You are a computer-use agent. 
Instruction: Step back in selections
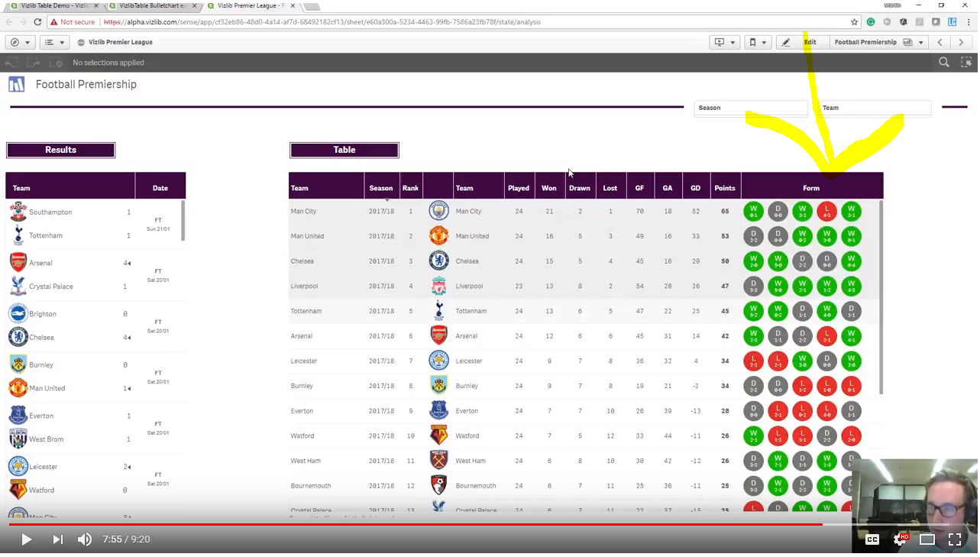(11, 63)
